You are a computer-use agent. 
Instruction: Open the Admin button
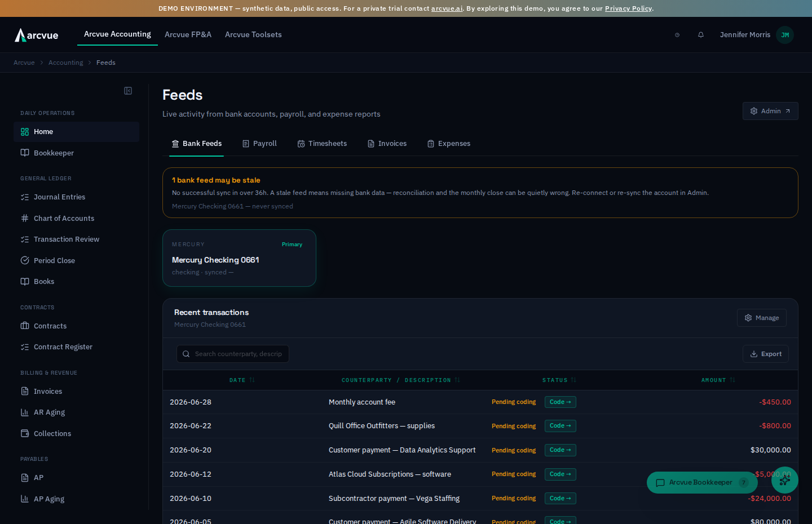click(x=770, y=111)
